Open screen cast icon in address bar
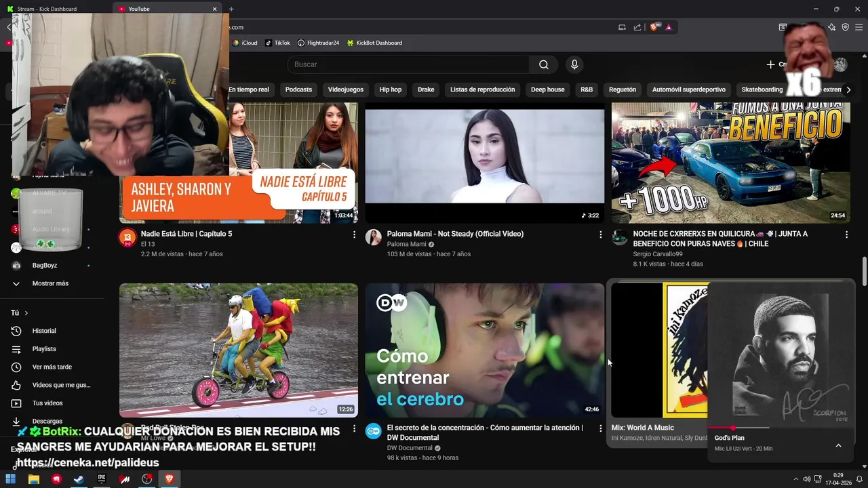Image resolution: width=868 pixels, height=488 pixels. 622,27
